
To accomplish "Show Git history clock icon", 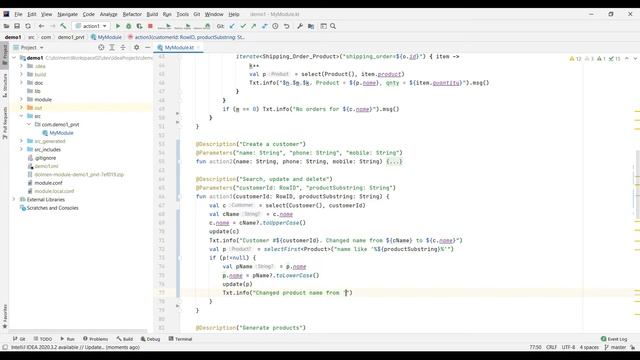I will coord(276,26).
